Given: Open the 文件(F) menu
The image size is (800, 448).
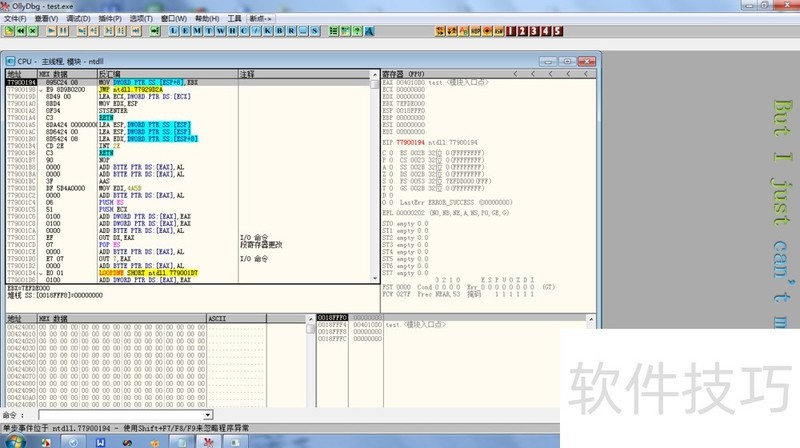Looking at the screenshot, I should (15, 18).
